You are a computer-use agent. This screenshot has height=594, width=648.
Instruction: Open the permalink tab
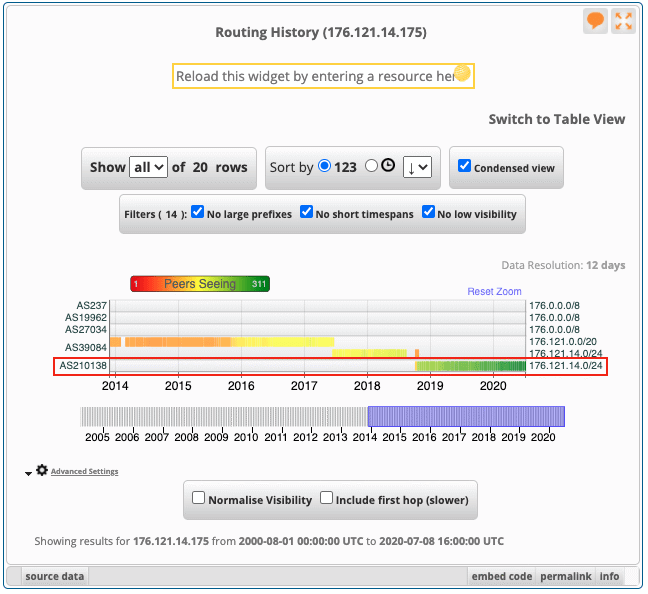pyautogui.click(x=566, y=576)
